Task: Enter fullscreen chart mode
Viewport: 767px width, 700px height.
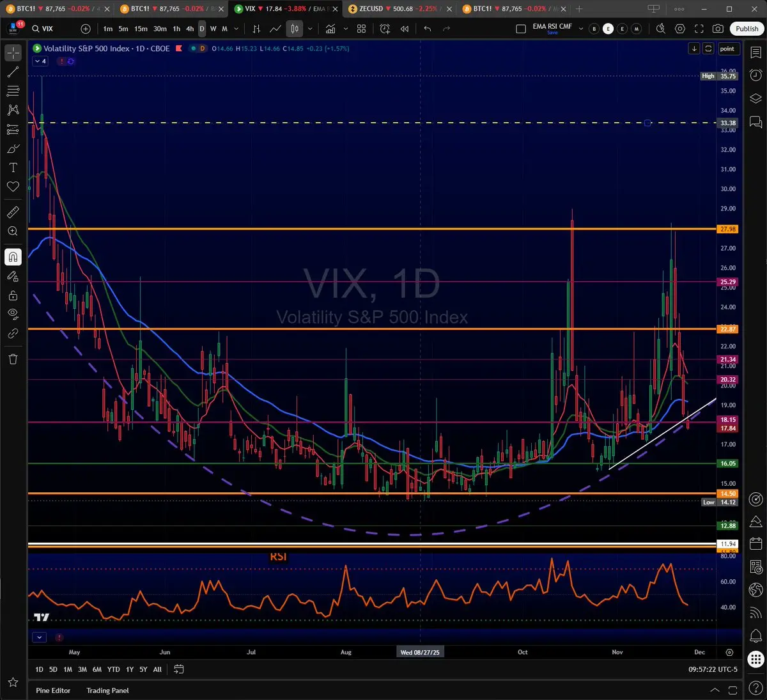Action: click(x=699, y=29)
